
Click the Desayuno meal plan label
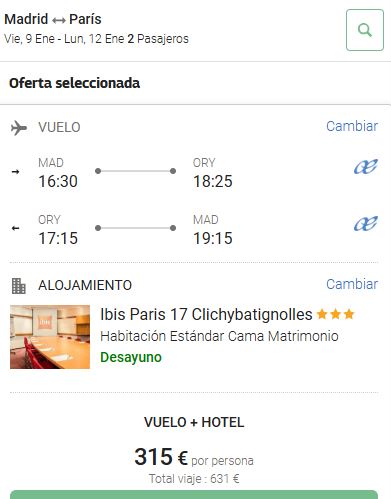point(131,357)
